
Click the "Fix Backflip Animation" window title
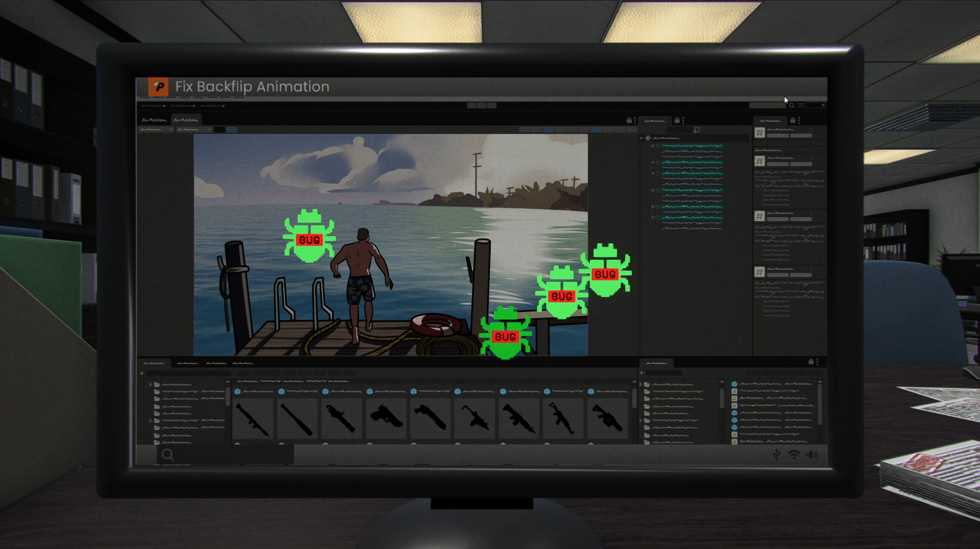click(252, 87)
